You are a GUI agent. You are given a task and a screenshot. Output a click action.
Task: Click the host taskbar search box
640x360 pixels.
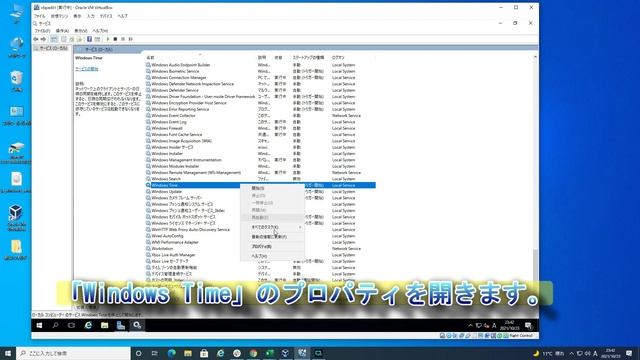[73, 353]
